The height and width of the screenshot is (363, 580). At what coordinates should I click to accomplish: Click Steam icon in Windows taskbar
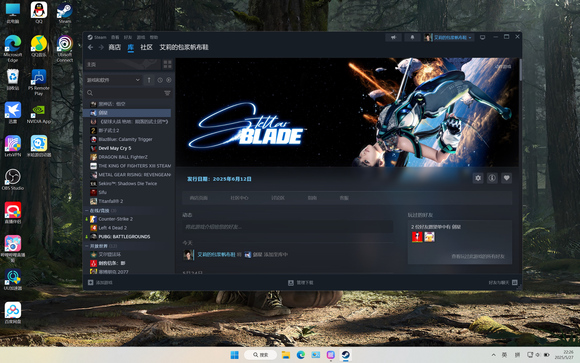click(345, 355)
